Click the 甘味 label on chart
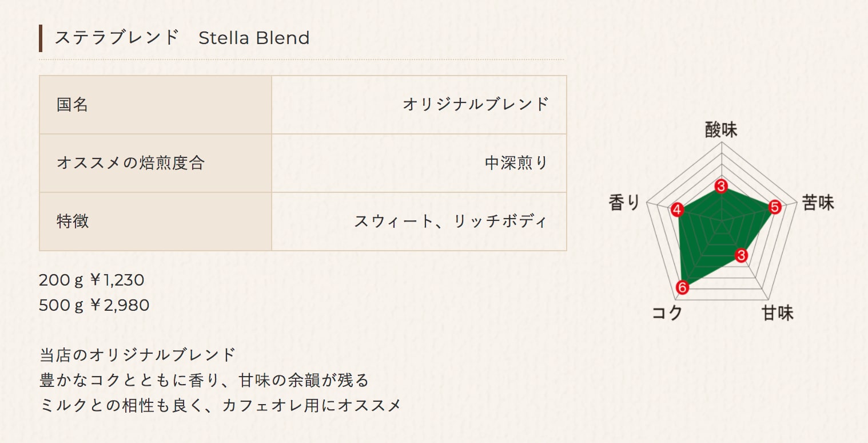This screenshot has width=868, height=443. point(778,313)
